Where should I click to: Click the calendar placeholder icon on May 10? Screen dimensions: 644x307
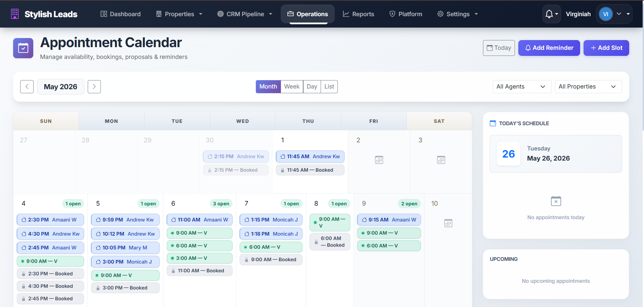(448, 223)
